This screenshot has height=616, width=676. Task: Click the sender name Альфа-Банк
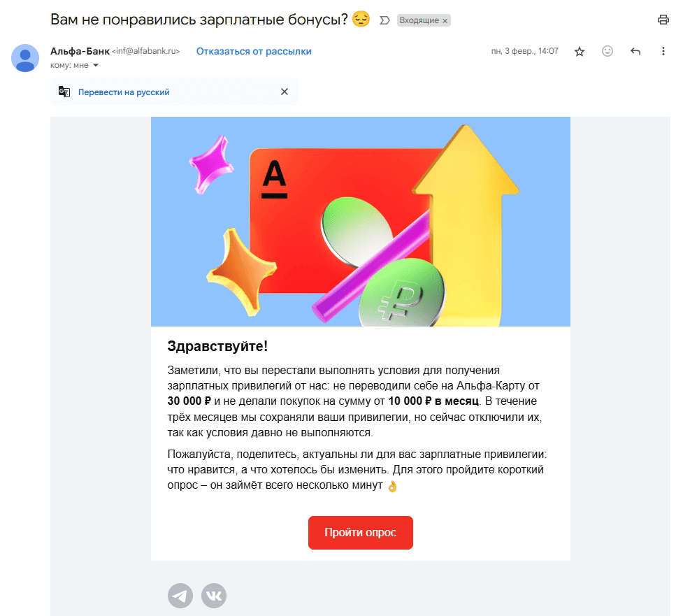[80, 51]
